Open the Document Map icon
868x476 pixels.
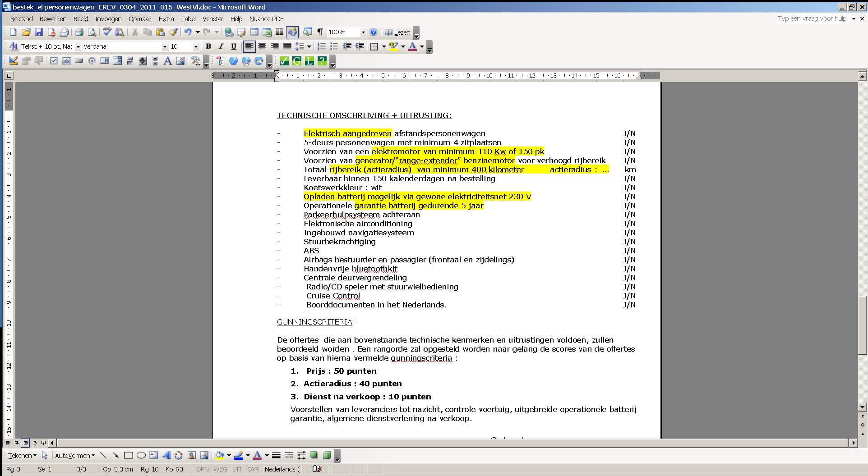(308, 32)
